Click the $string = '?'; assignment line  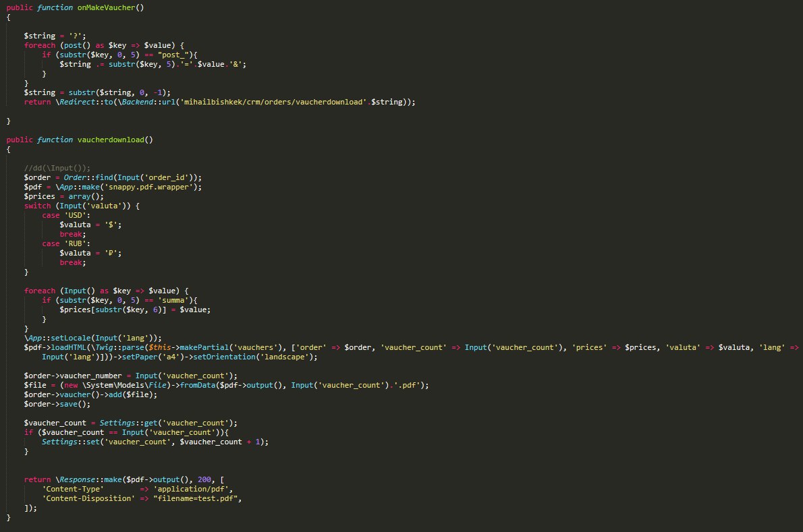pyautogui.click(x=55, y=36)
